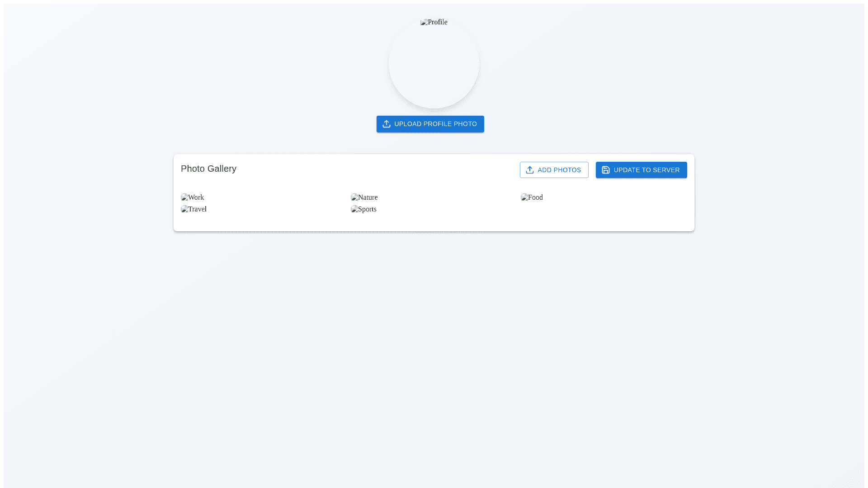The image size is (868, 488).
Task: Click the broken image icon beside Food
Action: [x=524, y=197]
